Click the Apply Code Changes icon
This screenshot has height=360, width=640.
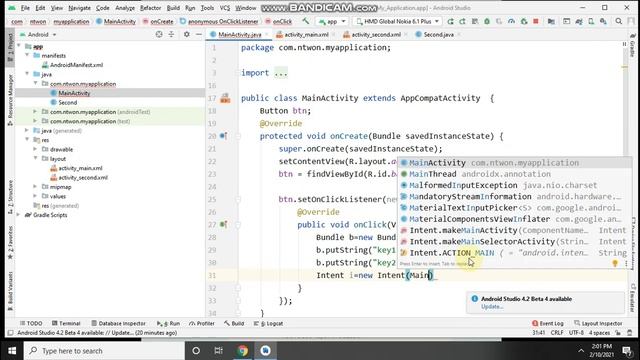click(475, 21)
